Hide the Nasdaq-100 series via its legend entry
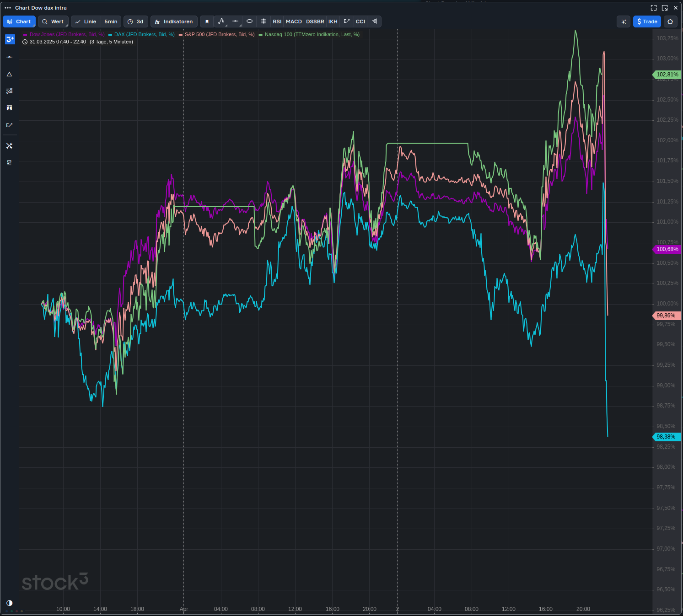 pyautogui.click(x=311, y=34)
